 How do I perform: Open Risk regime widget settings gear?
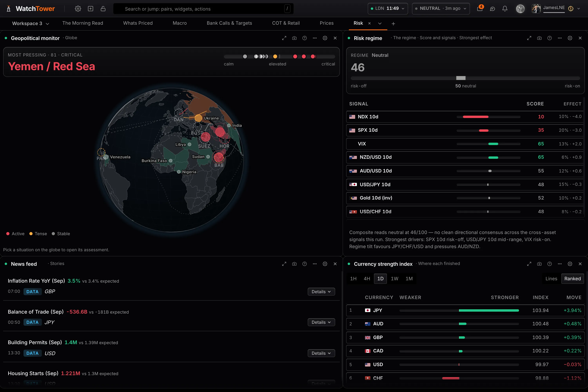tap(570, 38)
